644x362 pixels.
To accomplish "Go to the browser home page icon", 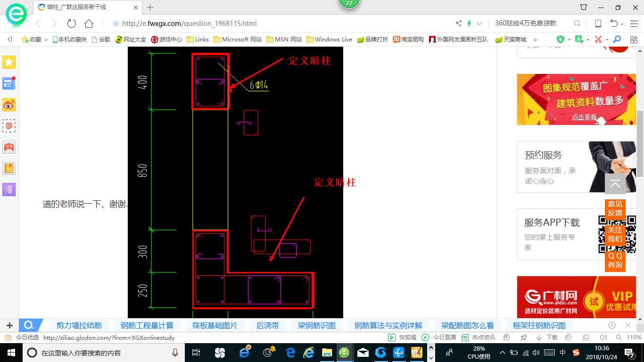I will pyautogui.click(x=89, y=24).
